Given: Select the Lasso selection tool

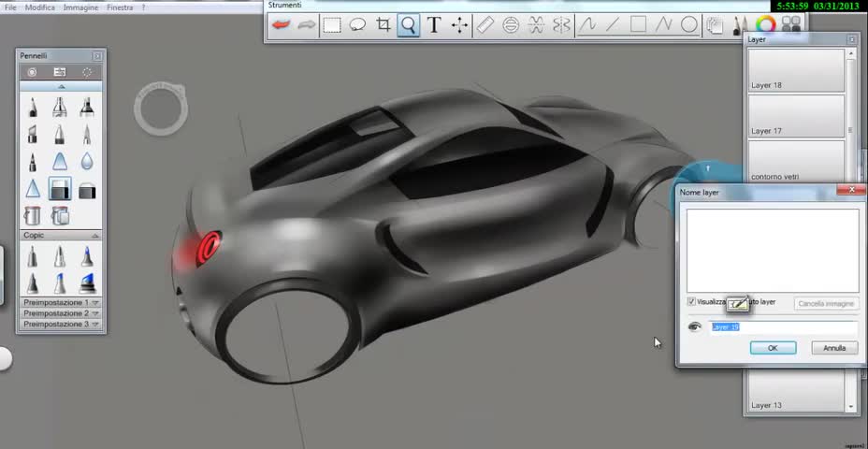Looking at the screenshot, I should [x=357, y=25].
